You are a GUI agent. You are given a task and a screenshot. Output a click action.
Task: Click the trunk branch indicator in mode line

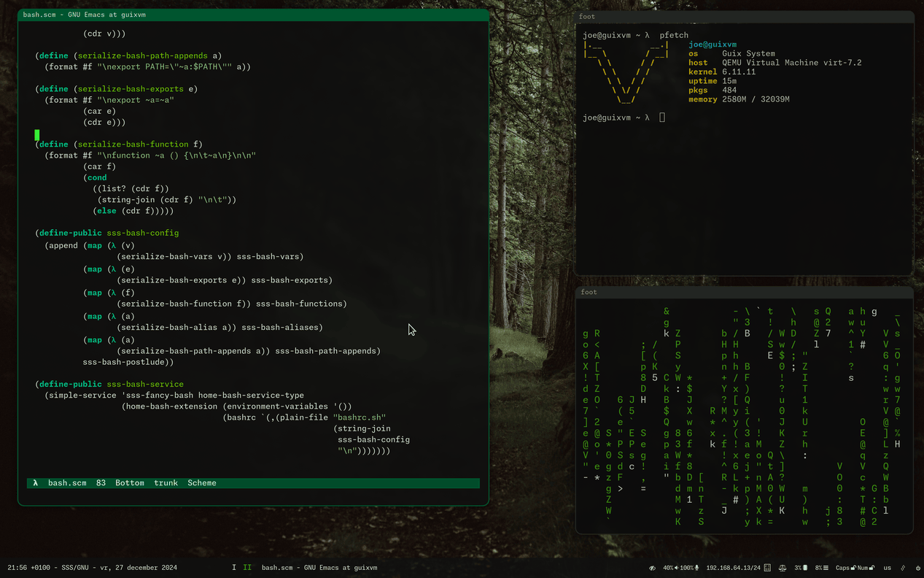pyautogui.click(x=166, y=483)
